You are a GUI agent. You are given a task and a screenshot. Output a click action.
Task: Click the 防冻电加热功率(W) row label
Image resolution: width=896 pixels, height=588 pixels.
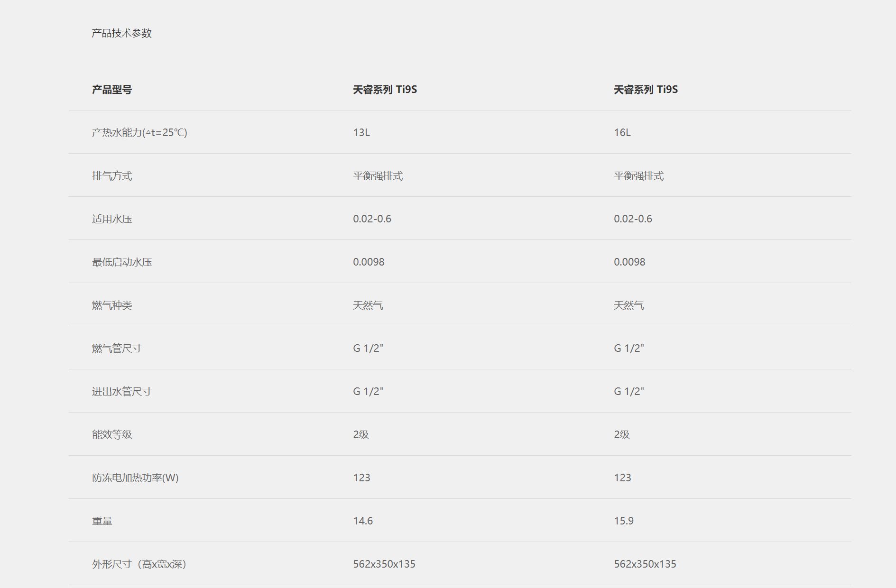(135, 478)
